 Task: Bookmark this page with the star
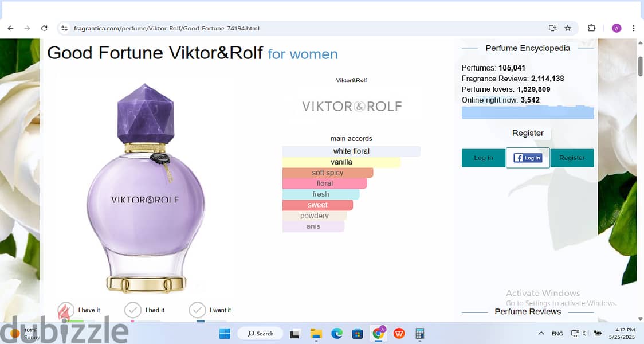[568, 28]
